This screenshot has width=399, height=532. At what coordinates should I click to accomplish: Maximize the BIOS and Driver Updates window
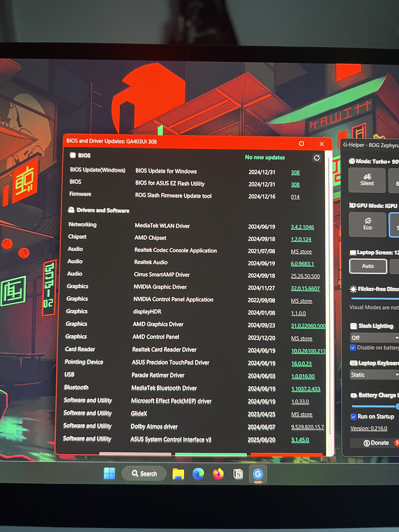301,144
